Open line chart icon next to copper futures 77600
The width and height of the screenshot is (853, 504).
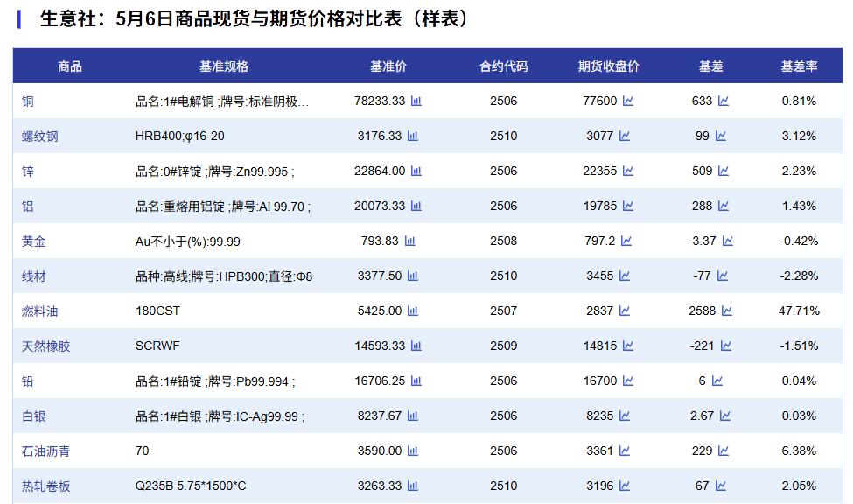click(x=627, y=101)
